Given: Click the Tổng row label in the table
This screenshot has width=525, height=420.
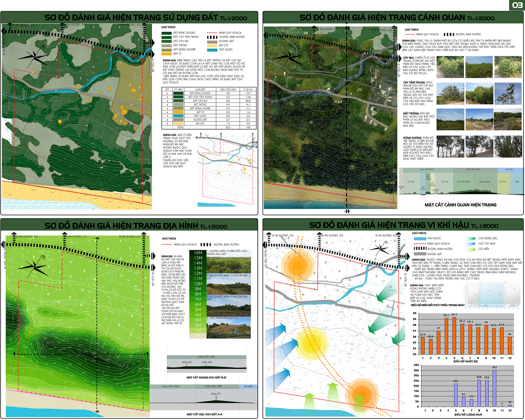Looking at the screenshot, I should [180, 127].
